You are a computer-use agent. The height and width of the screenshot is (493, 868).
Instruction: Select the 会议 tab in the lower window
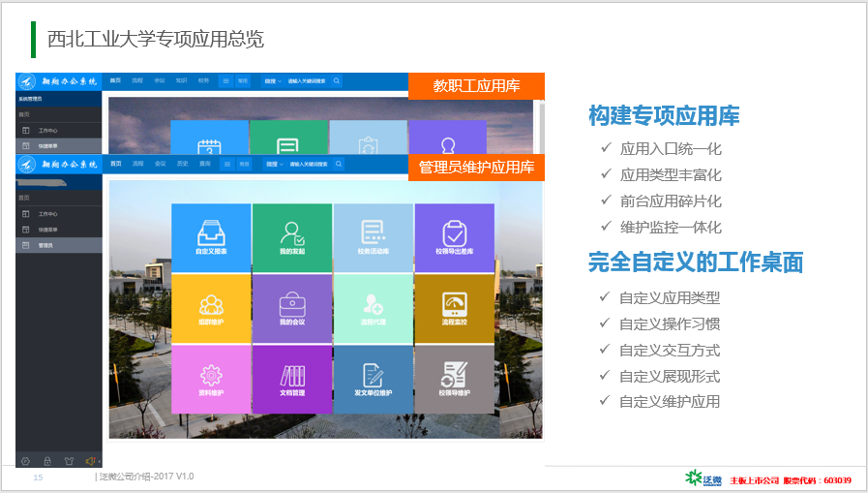pos(161,164)
